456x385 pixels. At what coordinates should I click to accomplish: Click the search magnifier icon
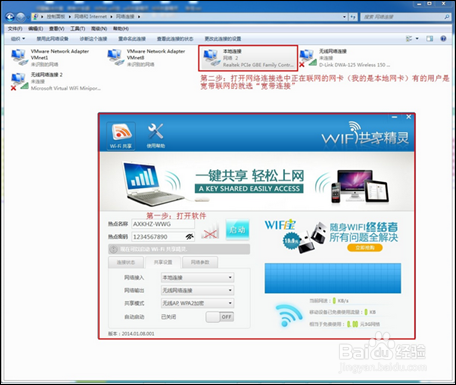point(447,17)
